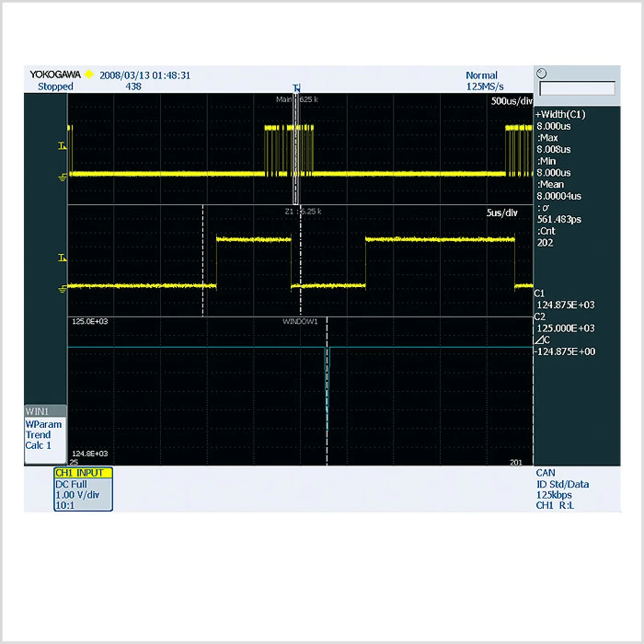Click the 500us/div time base label
Image resolution: width=644 pixels, height=644 pixels.
(511, 101)
